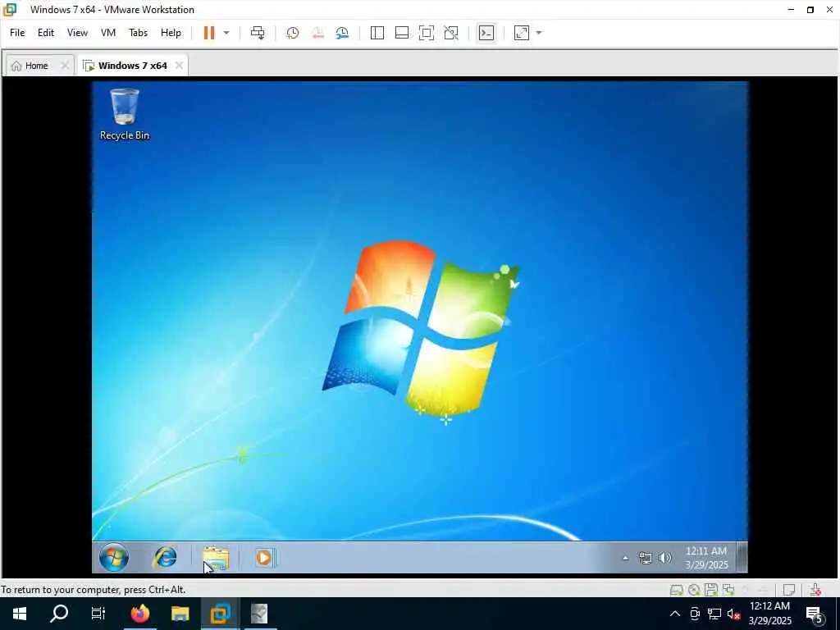The height and width of the screenshot is (630, 840).
Task: Click the guest Show Desktop strip
Action: [x=742, y=557]
